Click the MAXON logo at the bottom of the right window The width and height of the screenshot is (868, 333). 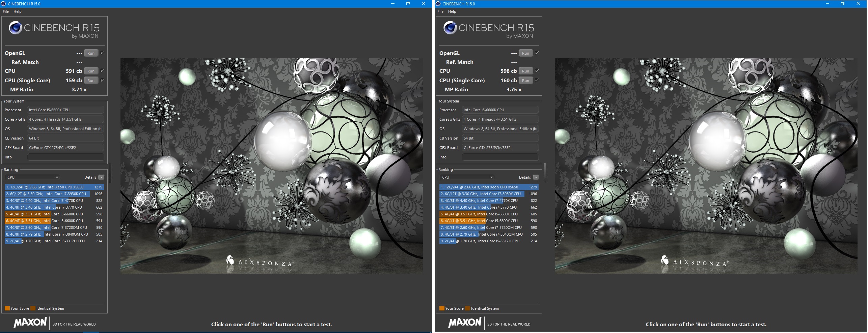[465, 323]
